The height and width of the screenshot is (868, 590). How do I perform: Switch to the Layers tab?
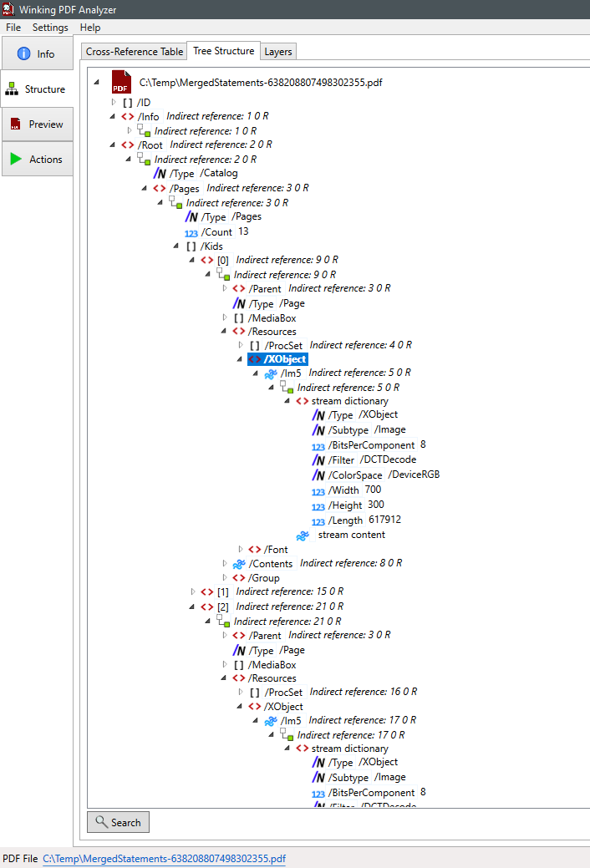pyautogui.click(x=278, y=52)
